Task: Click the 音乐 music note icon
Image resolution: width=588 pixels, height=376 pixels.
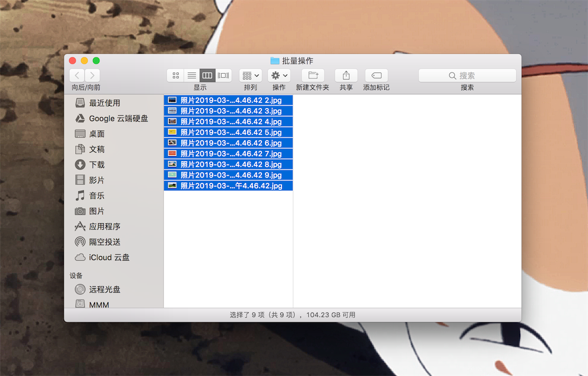Action: point(80,195)
